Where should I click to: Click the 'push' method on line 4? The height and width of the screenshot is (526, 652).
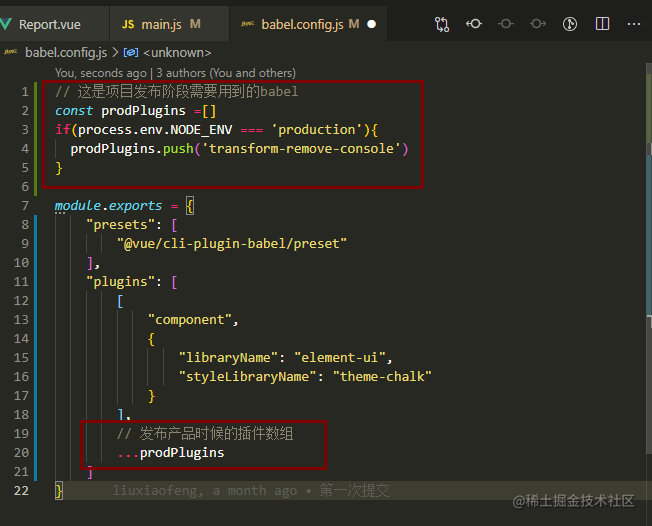coord(178,148)
